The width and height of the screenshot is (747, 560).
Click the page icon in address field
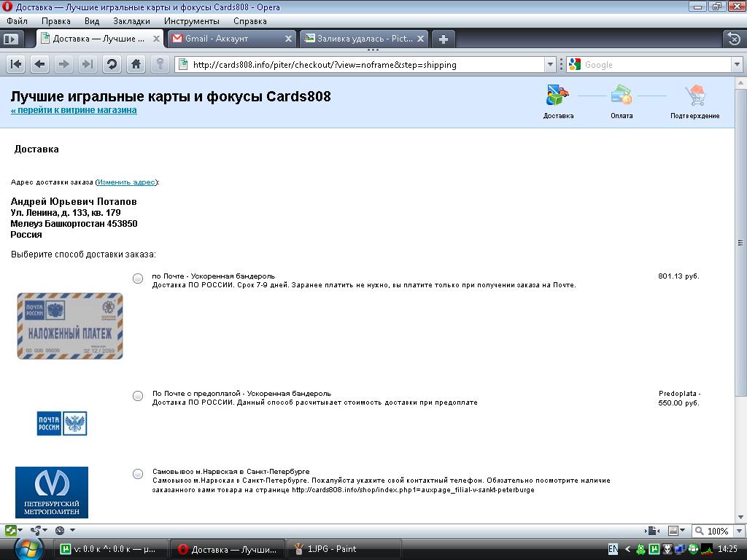click(182, 64)
